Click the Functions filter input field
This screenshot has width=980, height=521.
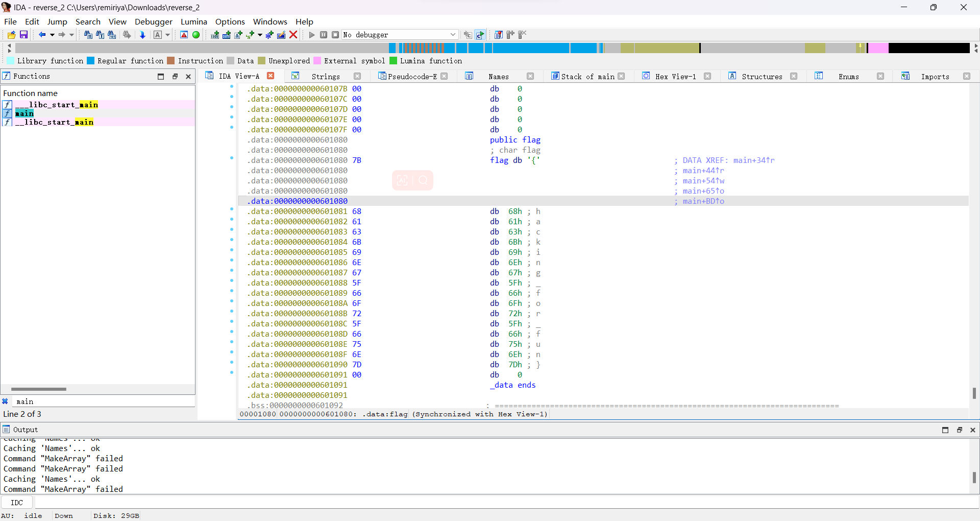(102, 401)
